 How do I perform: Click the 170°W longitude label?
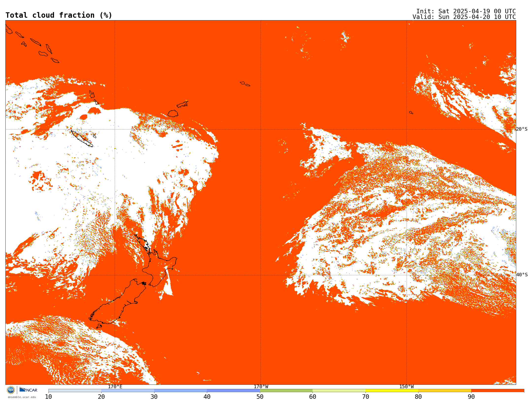[x=261, y=387]
